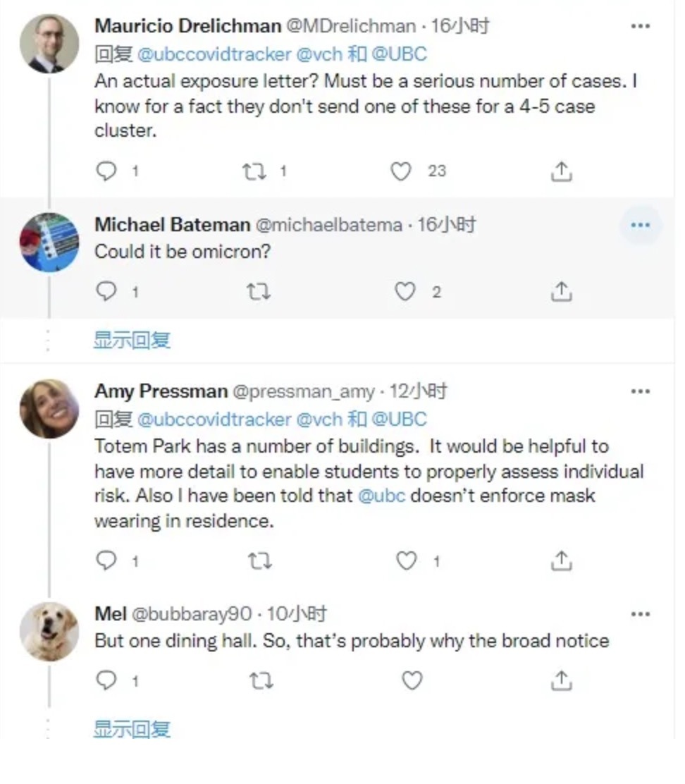Share Mauricio Drelichman's tweet
Image resolution: width=685 pixels, height=784 pixels.
pos(560,171)
